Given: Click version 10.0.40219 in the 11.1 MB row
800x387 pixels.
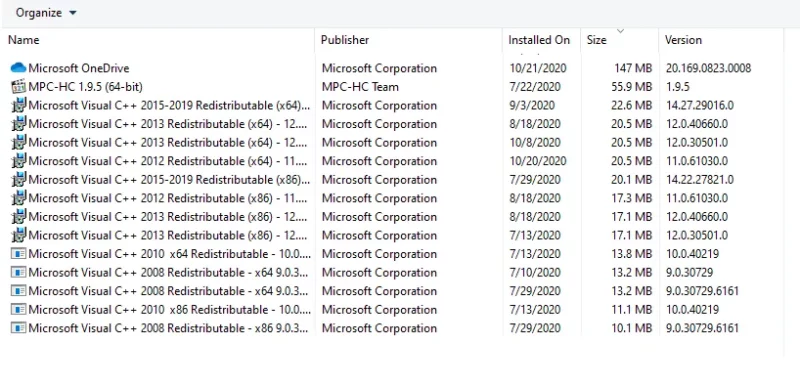Looking at the screenshot, I should [x=692, y=309].
